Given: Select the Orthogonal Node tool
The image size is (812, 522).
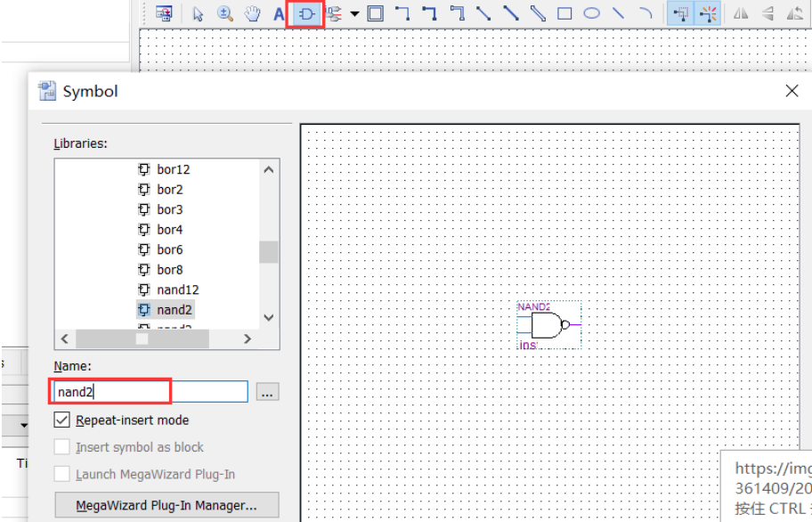Looking at the screenshot, I should coord(402,13).
